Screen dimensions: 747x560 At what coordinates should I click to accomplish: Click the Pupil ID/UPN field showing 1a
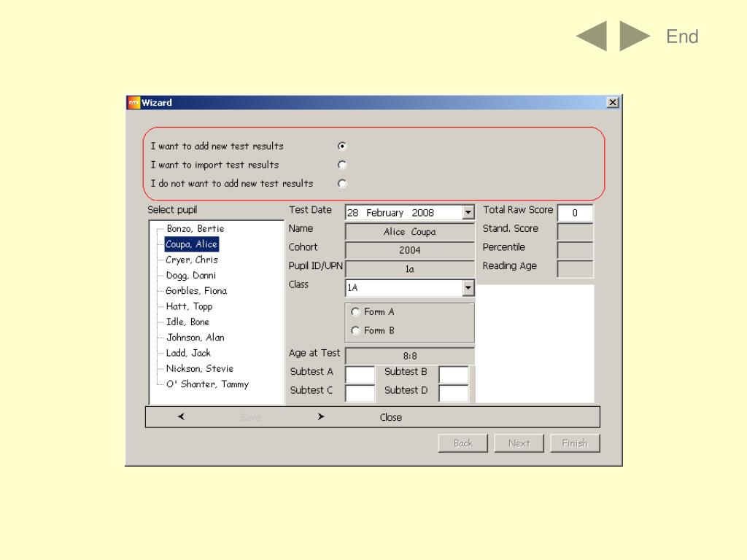(410, 269)
